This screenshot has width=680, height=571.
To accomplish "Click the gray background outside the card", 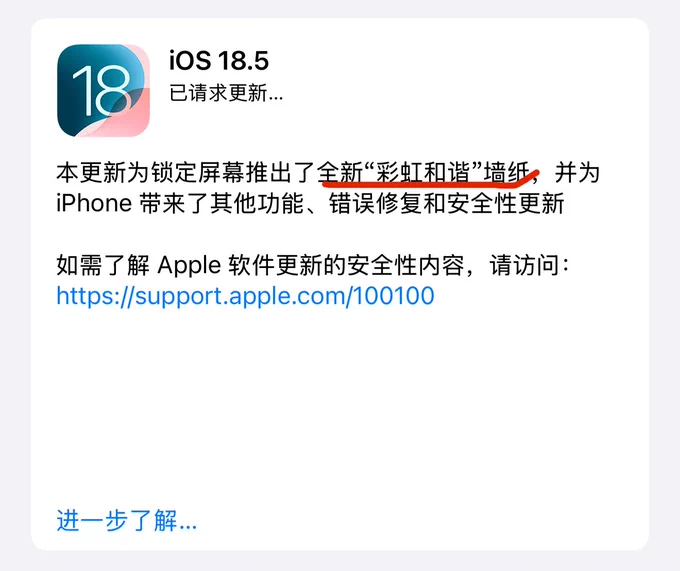I will 340,561.
